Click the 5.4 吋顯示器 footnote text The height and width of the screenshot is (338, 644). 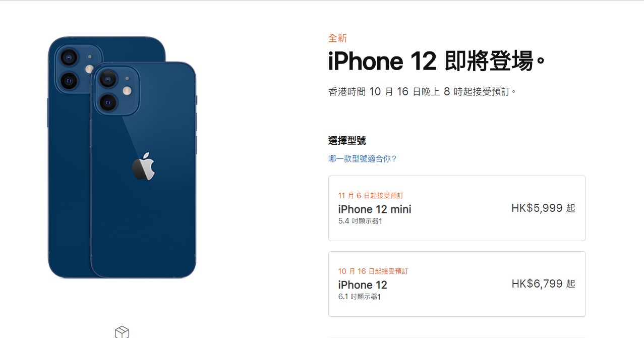(x=360, y=221)
